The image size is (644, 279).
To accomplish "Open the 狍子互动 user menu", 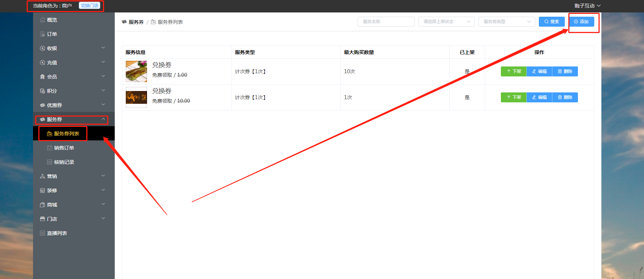I will coord(587,6).
